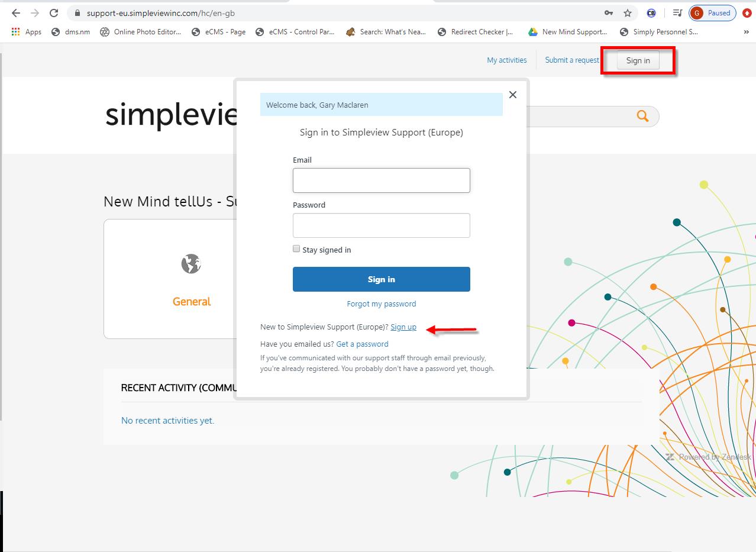Open Submit a request link
Screen dimensions: 756x552
click(x=572, y=60)
